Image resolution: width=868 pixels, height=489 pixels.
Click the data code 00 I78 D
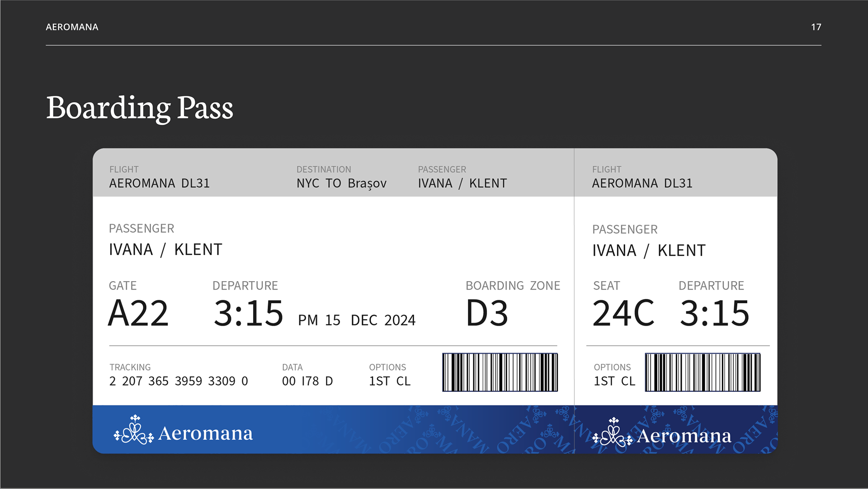307,381
